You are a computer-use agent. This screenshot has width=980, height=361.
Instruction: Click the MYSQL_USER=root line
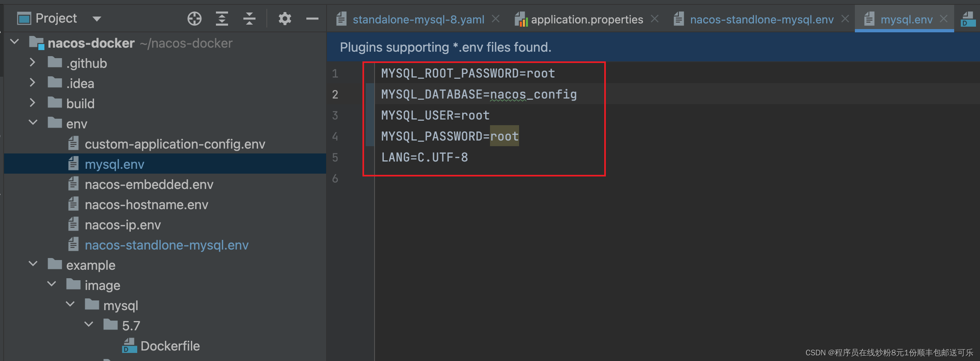[x=436, y=115]
